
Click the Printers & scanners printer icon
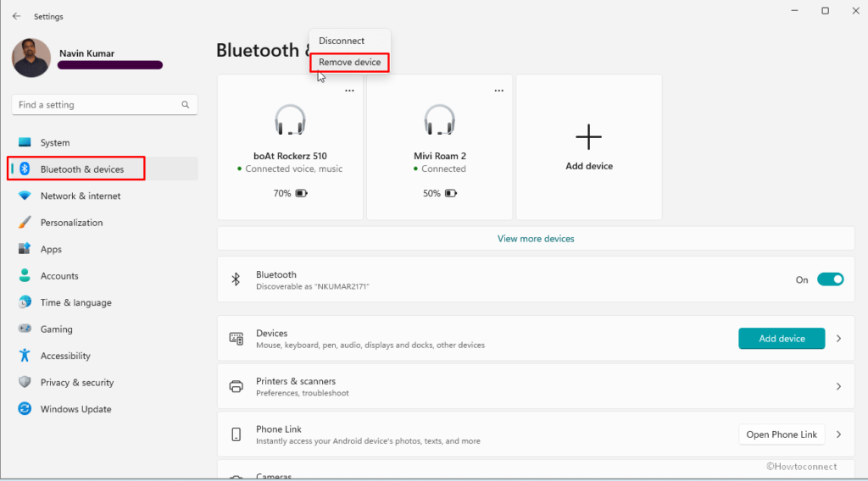point(236,386)
